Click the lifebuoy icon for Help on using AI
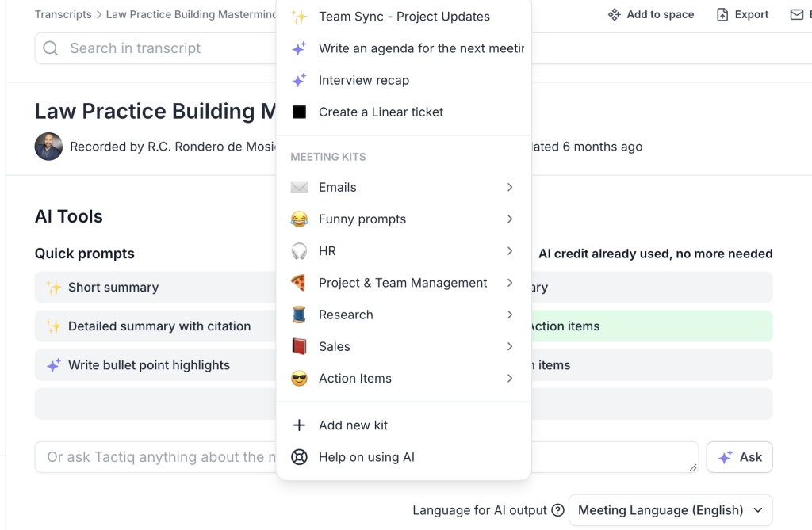 point(299,457)
